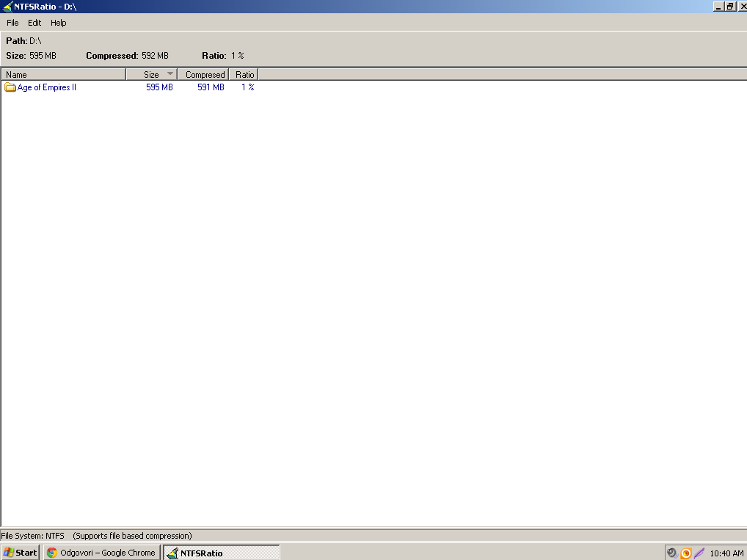
Task: Click the 1 % ratio cell of Age of Empires II
Action: pos(248,87)
